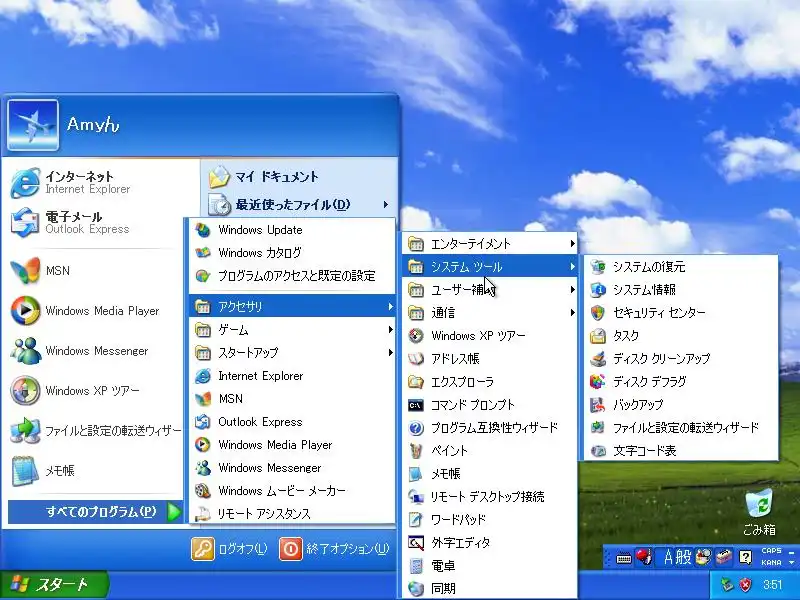Select ファイルと設定の転送ウィザード in システム ツール
The width and height of the screenshot is (800, 600).
click(x=681, y=428)
